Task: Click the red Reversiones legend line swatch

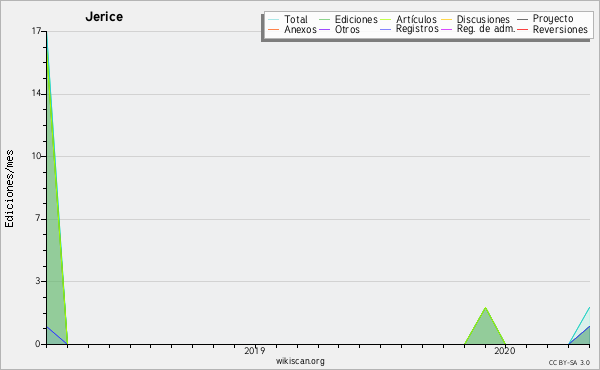Action: 522,29
